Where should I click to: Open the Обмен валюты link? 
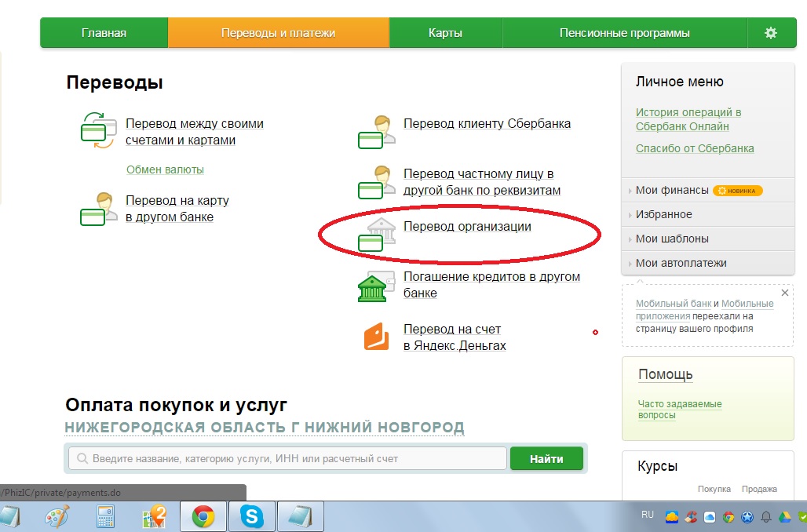165,169
